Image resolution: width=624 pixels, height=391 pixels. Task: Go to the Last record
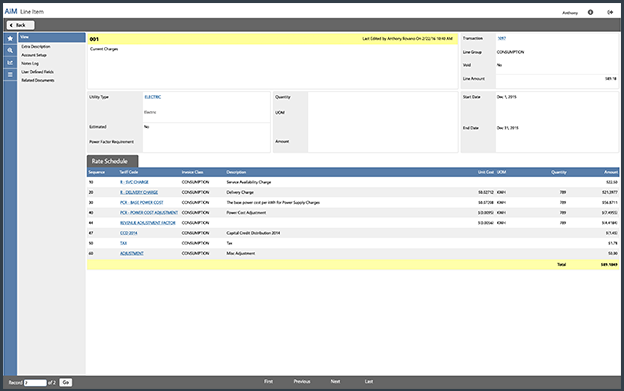click(x=369, y=381)
